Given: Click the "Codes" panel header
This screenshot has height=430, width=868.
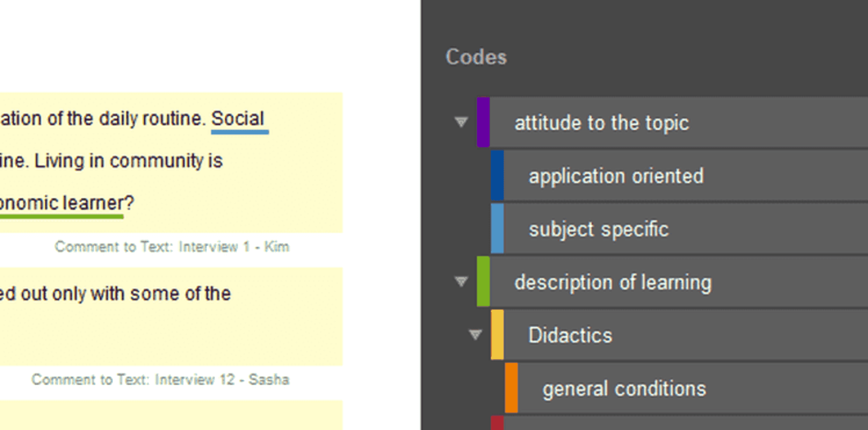Looking at the screenshot, I should [476, 56].
